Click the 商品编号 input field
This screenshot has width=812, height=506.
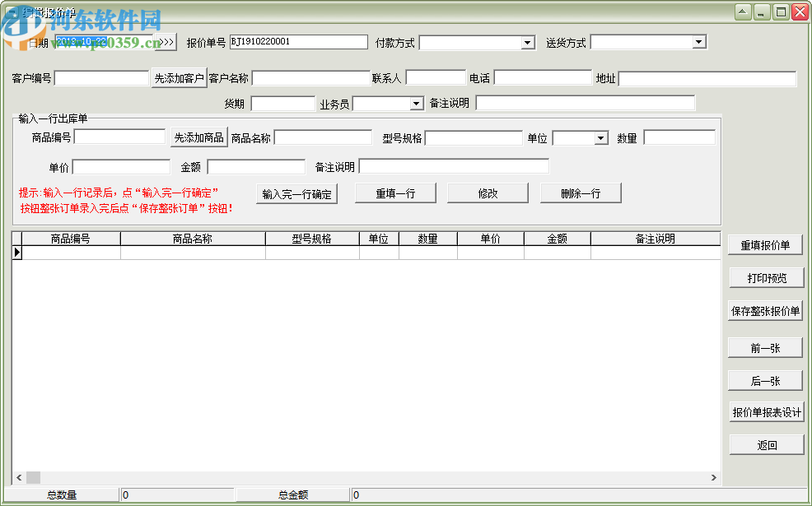[x=119, y=137]
